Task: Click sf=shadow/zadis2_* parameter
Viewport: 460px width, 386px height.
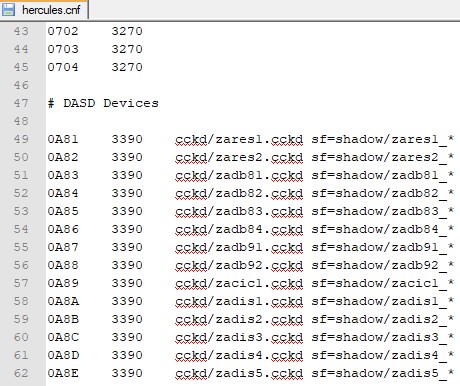Action: 383,319
